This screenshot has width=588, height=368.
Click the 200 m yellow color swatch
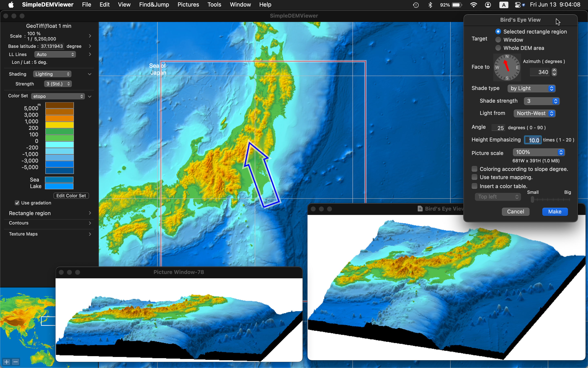[x=60, y=125]
